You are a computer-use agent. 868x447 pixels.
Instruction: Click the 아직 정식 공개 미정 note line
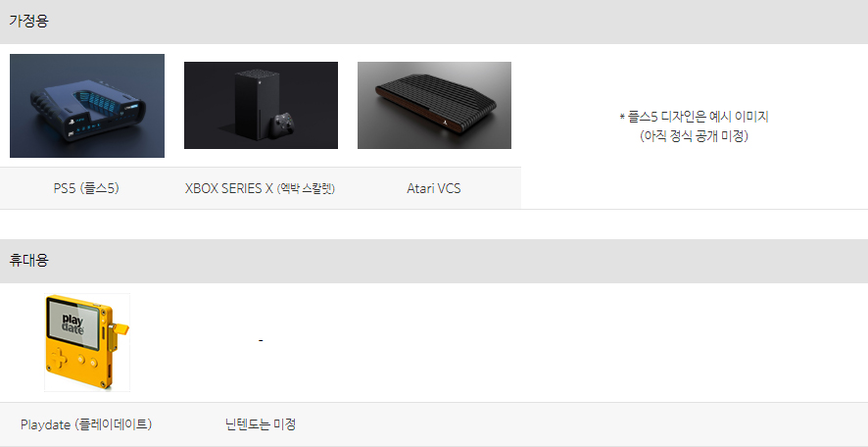(695, 136)
